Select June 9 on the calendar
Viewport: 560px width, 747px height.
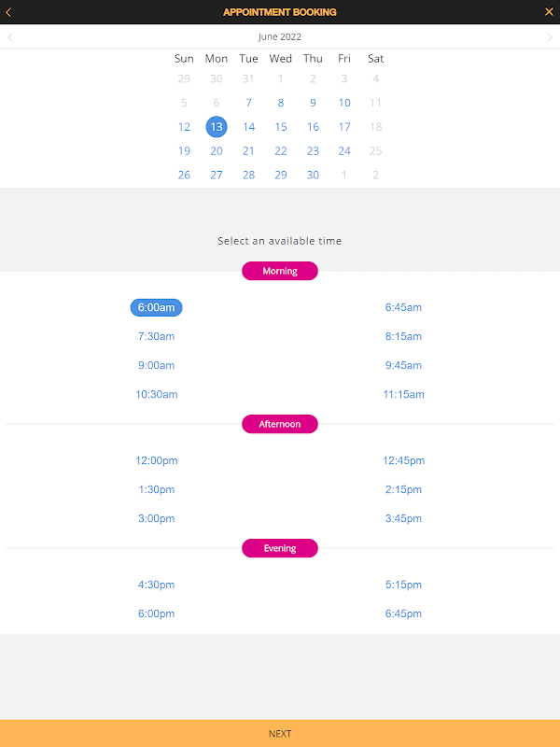(313, 103)
